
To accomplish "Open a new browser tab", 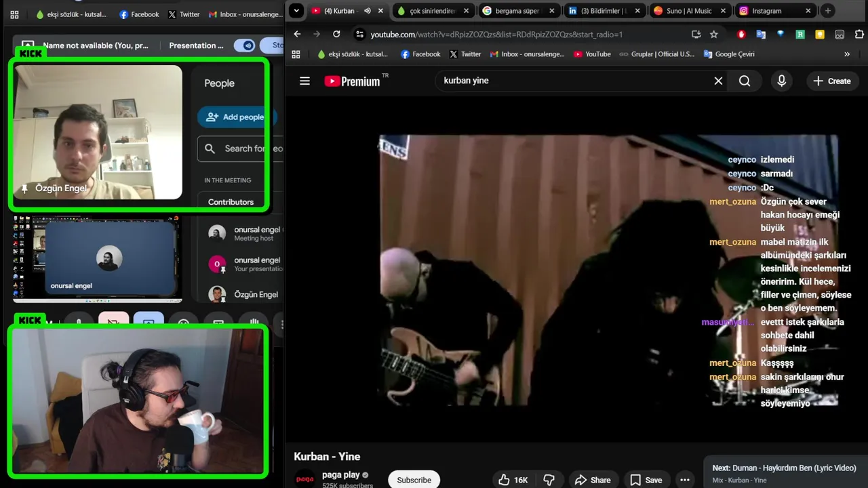I will coord(827,11).
